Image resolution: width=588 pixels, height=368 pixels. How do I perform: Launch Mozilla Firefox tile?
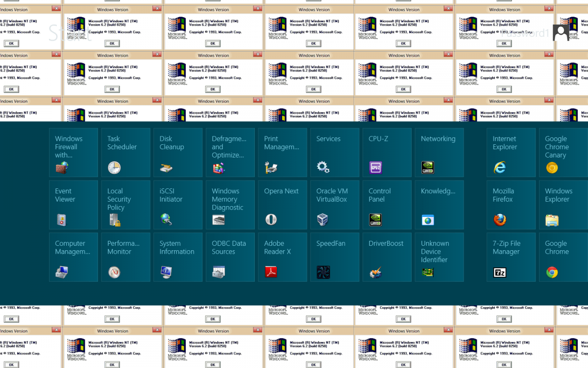(511, 205)
